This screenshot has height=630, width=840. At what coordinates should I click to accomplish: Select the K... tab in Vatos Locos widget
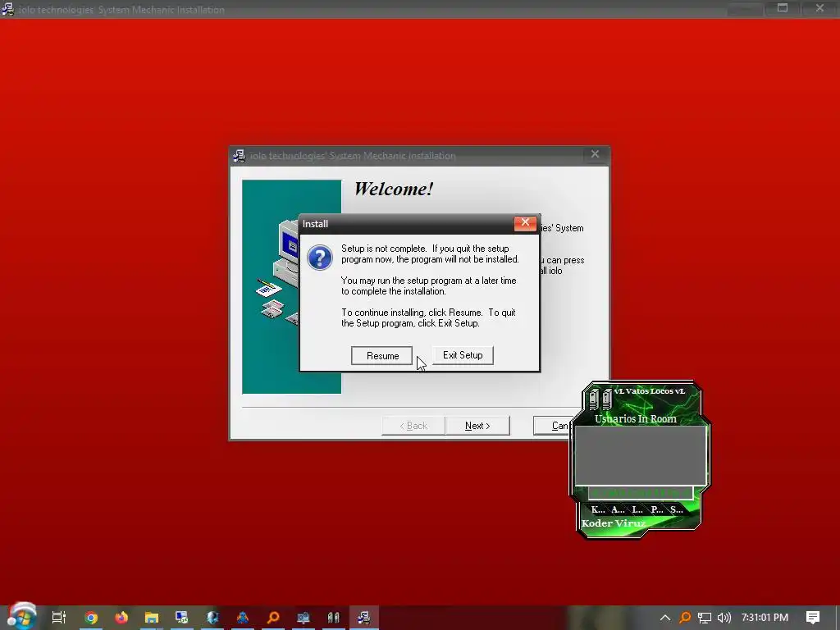pyautogui.click(x=597, y=509)
